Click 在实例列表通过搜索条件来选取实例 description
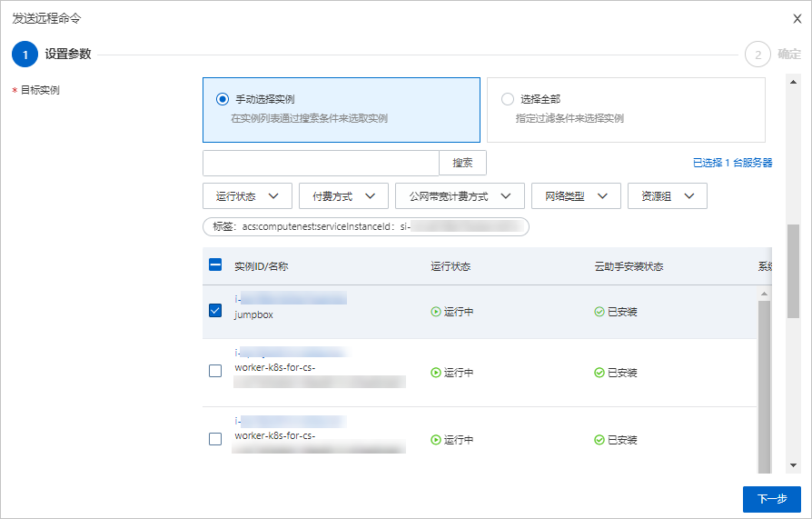The width and height of the screenshot is (812, 519). click(309, 118)
